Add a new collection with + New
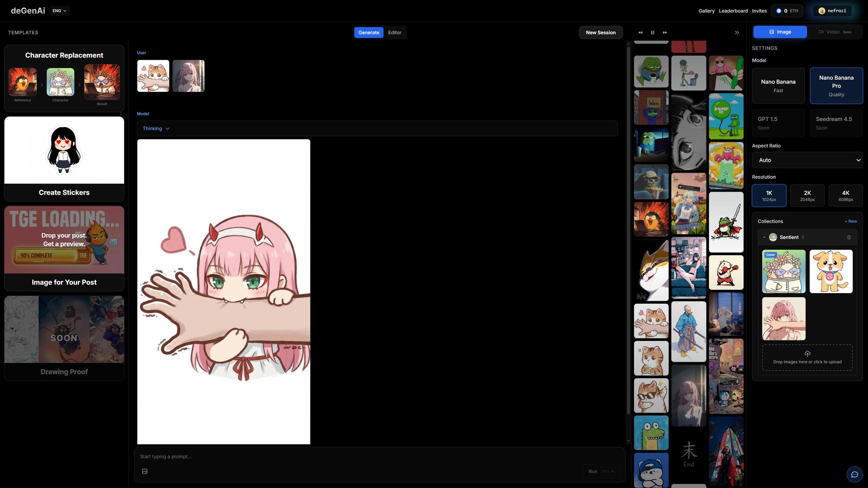Screen dimensions: 868x488 pos(851,221)
